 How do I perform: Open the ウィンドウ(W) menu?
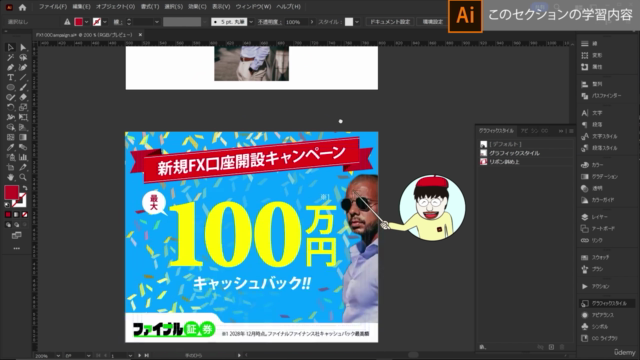click(253, 7)
